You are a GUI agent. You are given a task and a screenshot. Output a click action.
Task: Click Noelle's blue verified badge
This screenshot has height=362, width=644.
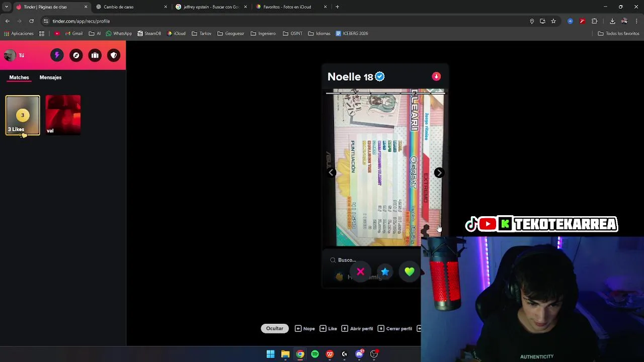380,76
